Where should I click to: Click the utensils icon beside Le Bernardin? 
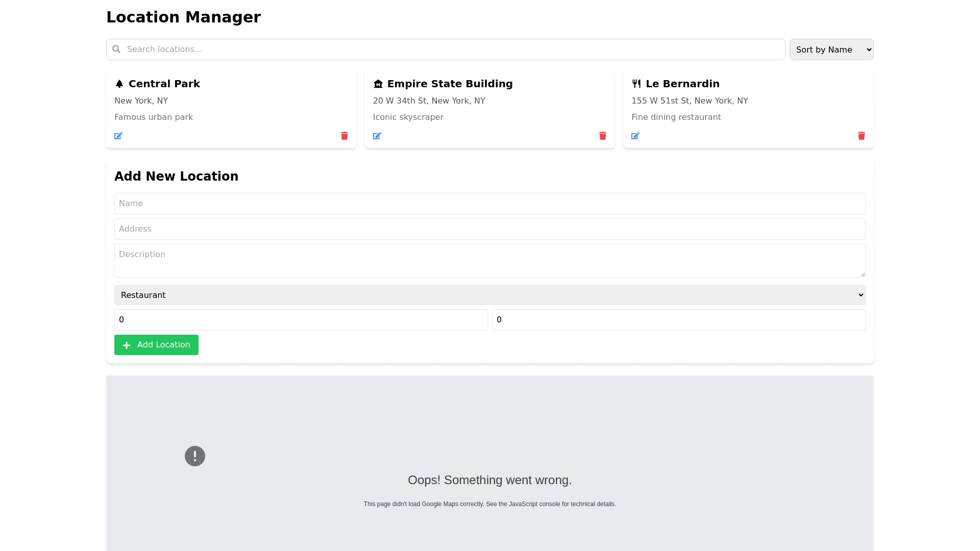[x=636, y=84]
